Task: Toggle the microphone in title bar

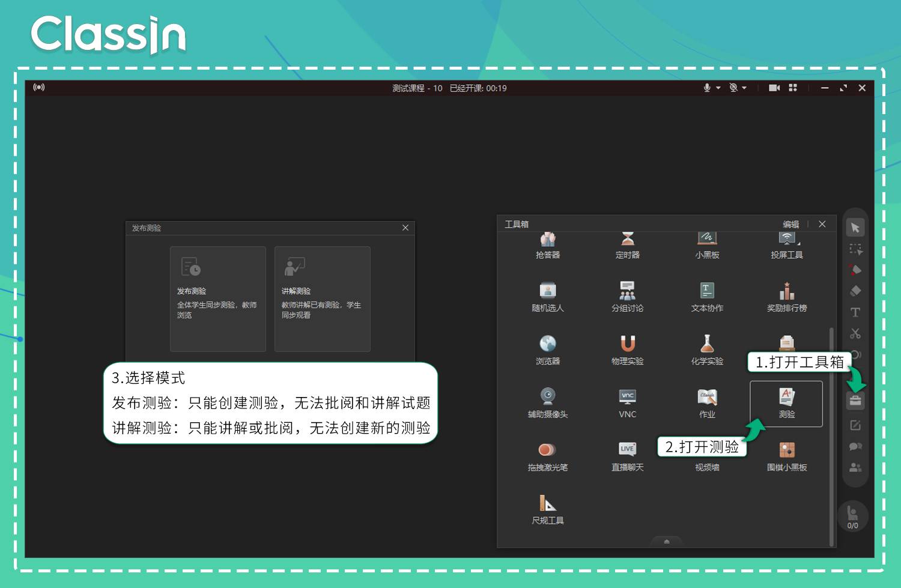Action: click(x=707, y=88)
